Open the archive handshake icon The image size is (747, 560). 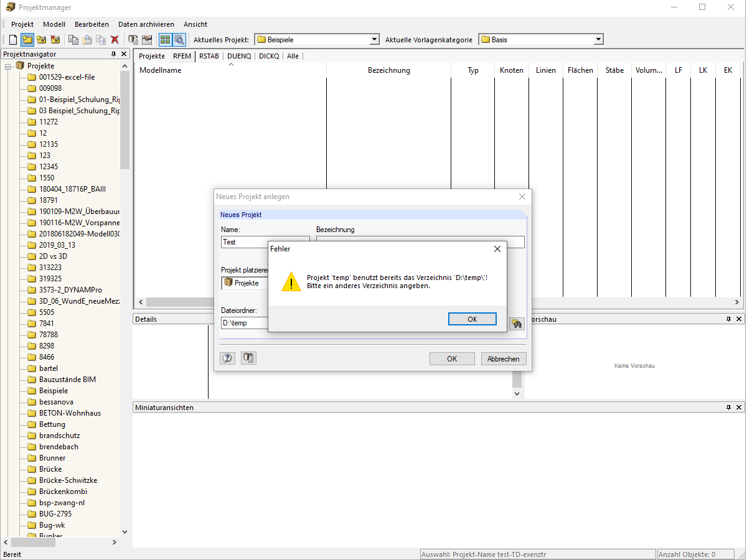pyautogui.click(x=147, y=39)
